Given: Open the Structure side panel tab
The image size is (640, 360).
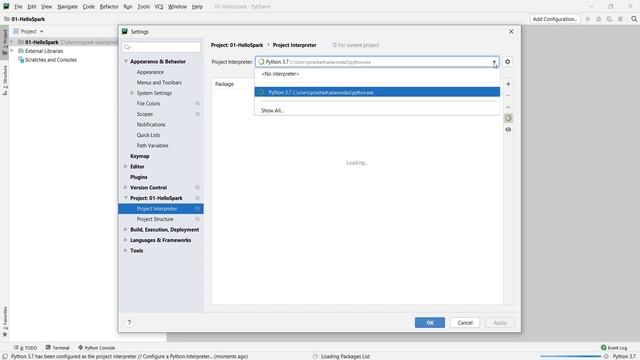Looking at the screenshot, I should click(x=4, y=80).
